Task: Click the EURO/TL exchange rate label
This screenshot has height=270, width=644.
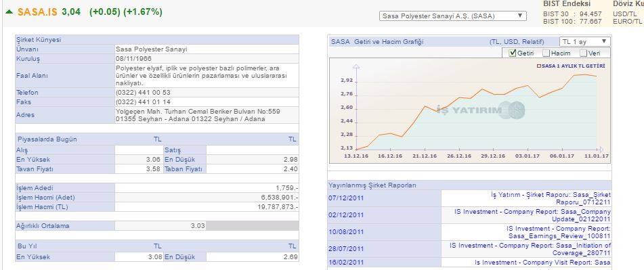Action: point(627,22)
